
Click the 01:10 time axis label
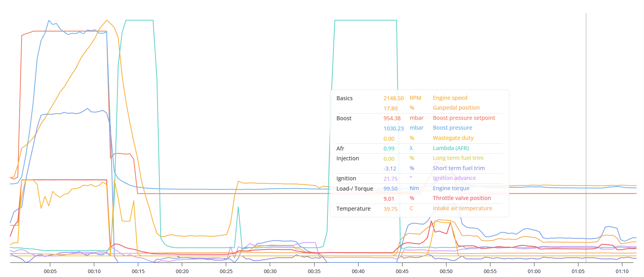point(622,271)
